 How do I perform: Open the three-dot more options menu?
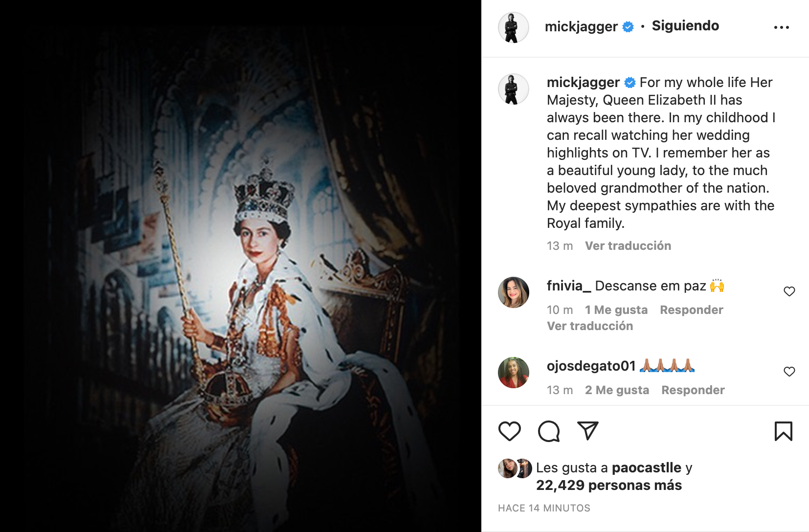click(x=781, y=27)
